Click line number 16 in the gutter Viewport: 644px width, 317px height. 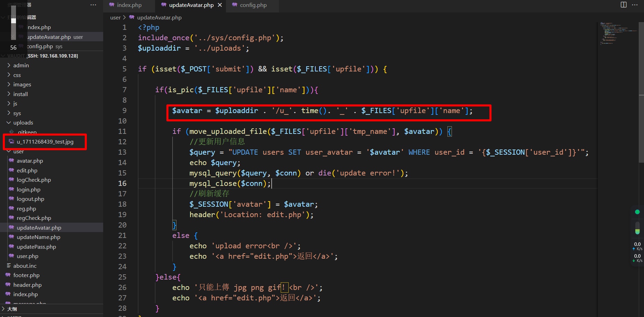(122, 183)
